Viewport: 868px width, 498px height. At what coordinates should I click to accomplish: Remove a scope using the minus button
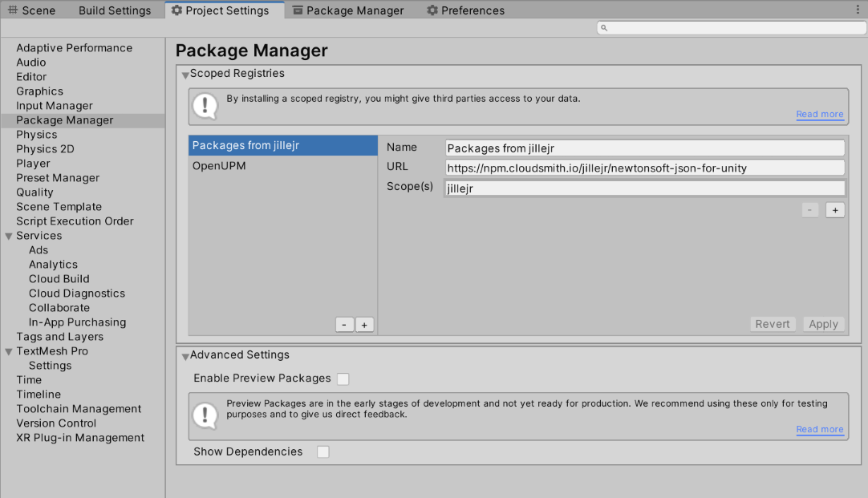810,210
